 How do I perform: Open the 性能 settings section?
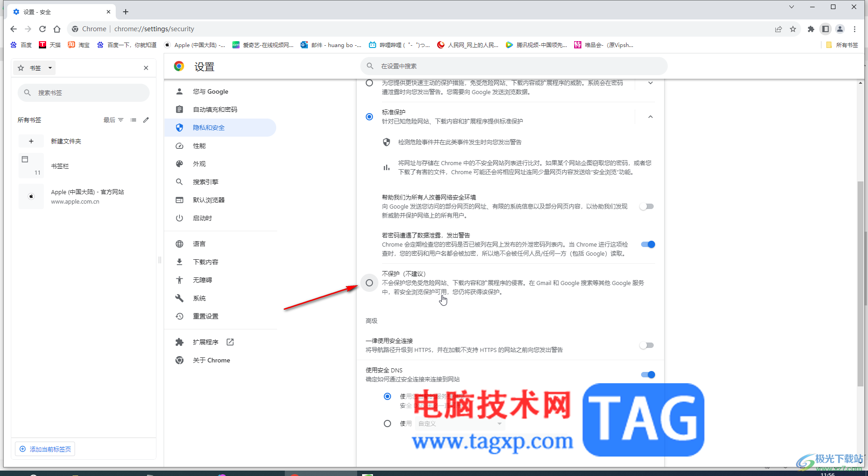tap(221, 146)
